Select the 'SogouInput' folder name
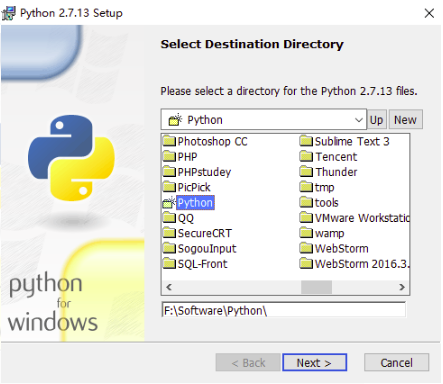 coord(207,249)
